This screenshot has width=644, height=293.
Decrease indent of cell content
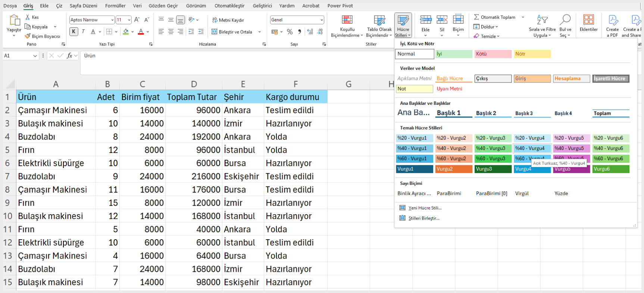[x=191, y=32]
